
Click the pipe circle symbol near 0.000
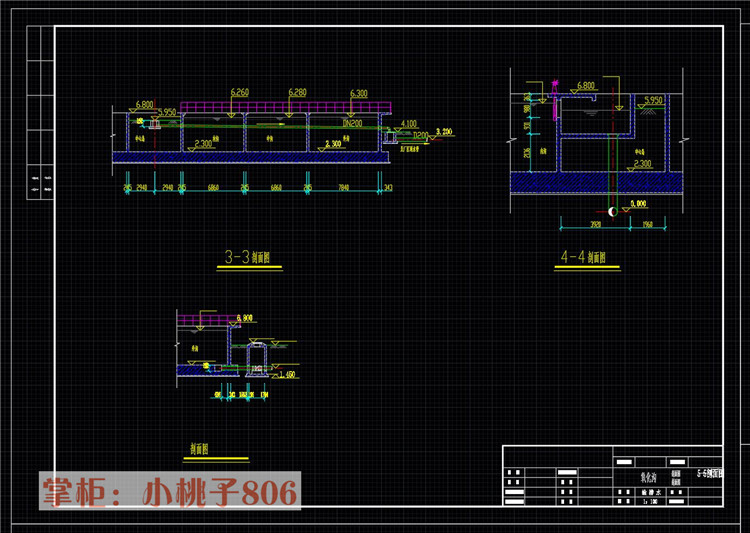(613, 211)
